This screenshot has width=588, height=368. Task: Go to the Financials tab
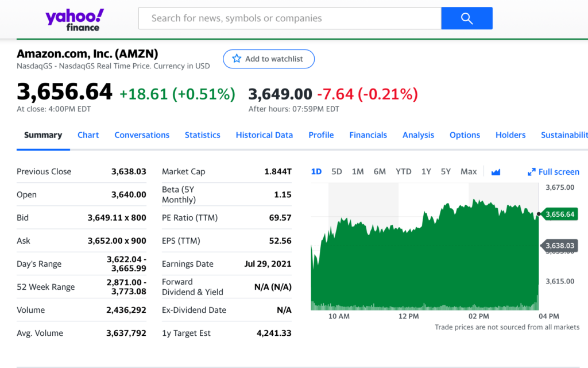pos(368,135)
